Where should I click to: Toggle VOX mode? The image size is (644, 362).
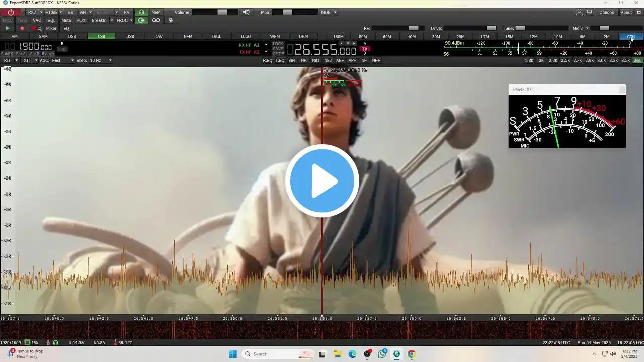81,20
